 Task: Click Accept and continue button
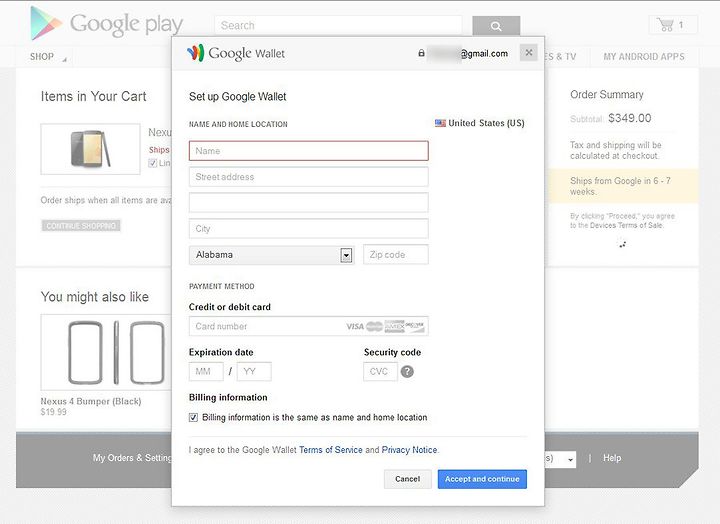pos(482,479)
